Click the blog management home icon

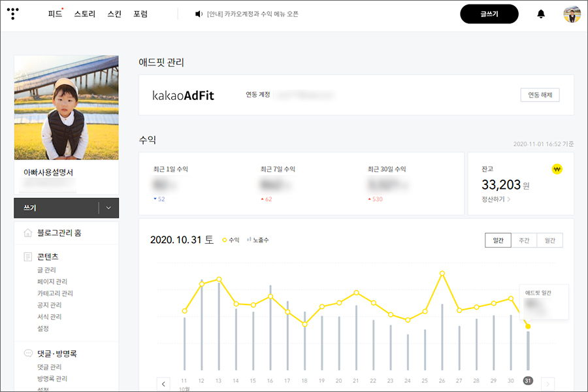click(27, 233)
